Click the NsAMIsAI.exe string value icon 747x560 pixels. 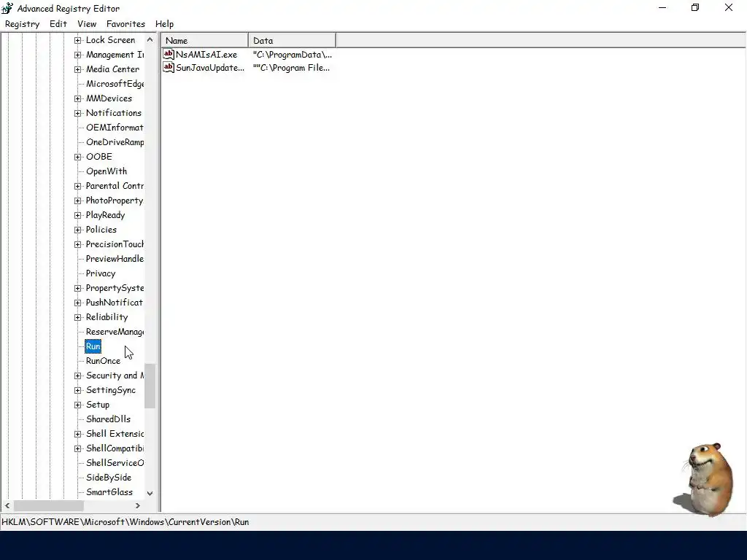169,54
